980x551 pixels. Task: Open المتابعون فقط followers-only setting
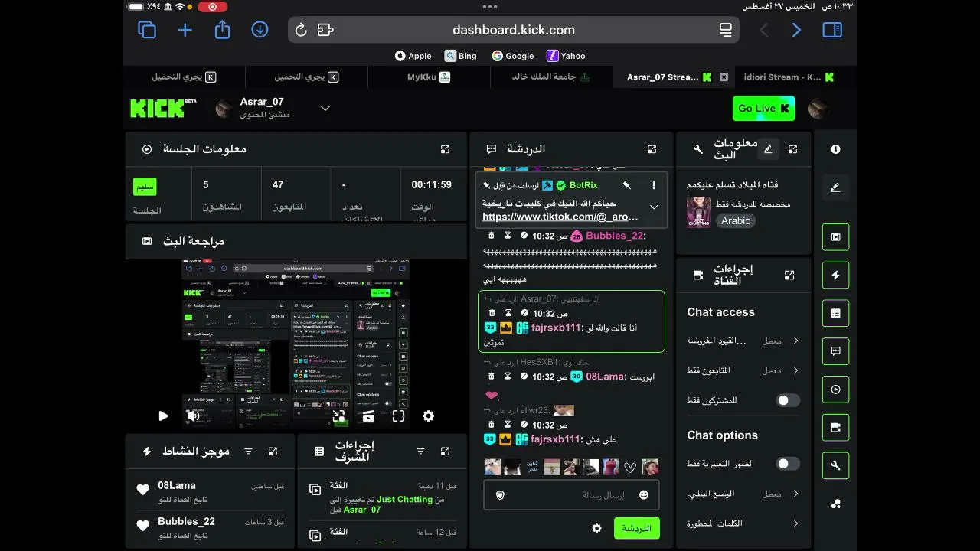(x=743, y=370)
